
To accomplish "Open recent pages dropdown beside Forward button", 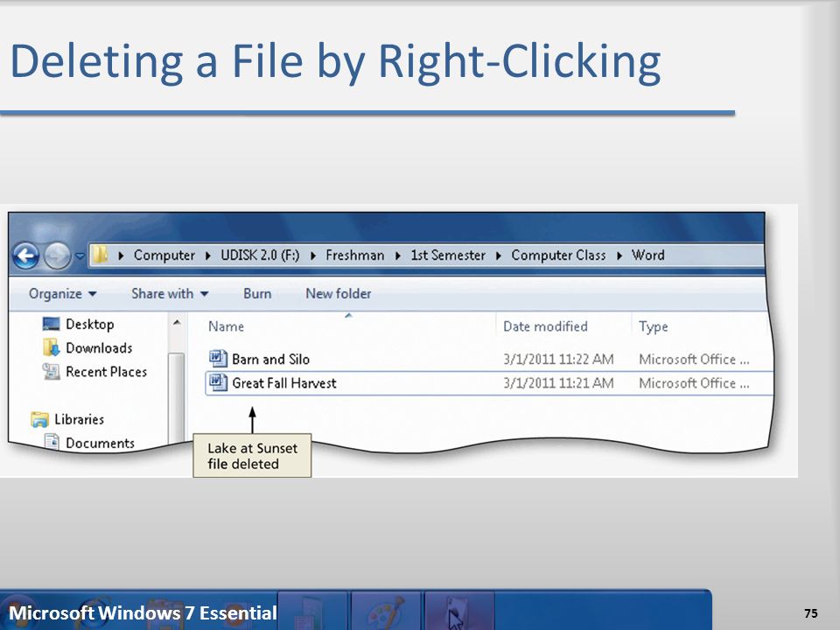I will coord(80,256).
